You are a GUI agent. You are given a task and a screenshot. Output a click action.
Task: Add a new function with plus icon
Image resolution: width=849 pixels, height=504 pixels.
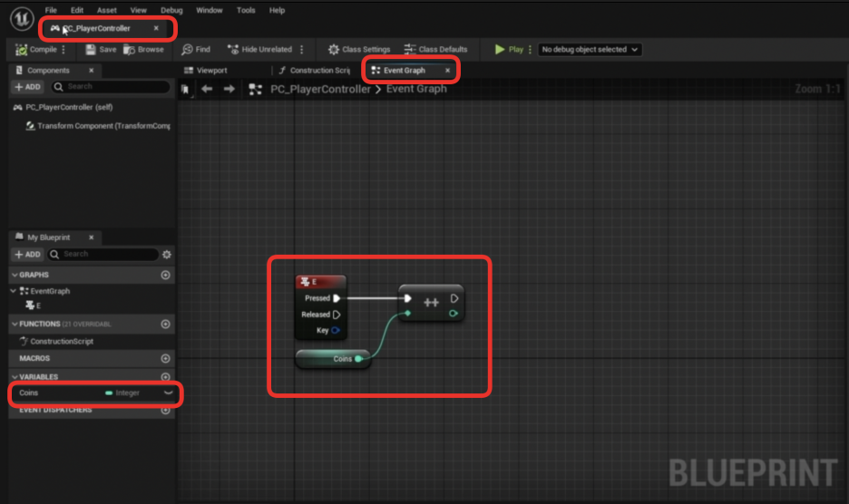[166, 324]
